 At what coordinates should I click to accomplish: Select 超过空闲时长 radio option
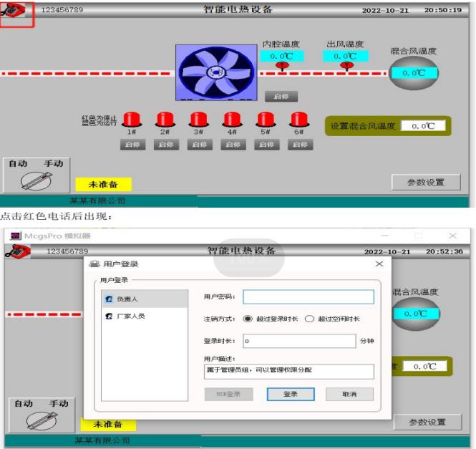tap(309, 319)
